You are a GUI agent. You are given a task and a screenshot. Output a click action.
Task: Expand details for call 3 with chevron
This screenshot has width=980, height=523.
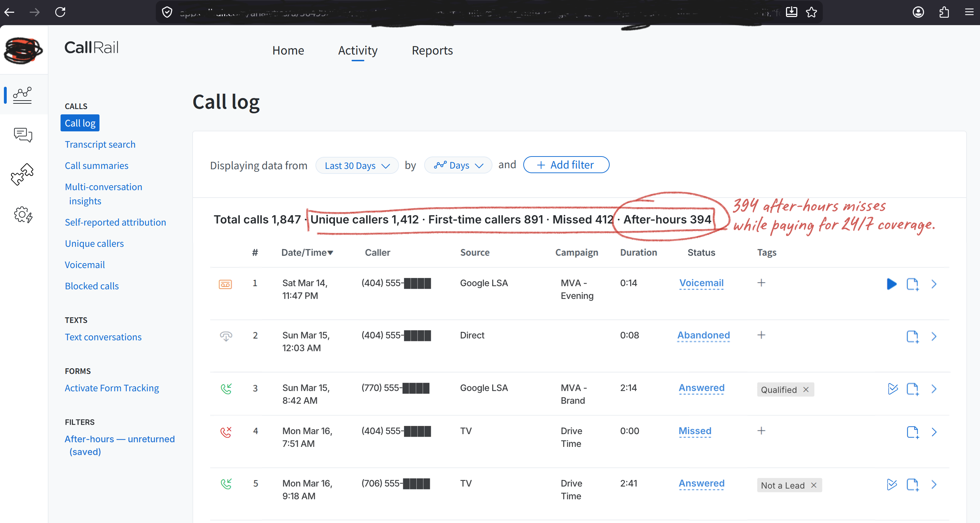(934, 389)
